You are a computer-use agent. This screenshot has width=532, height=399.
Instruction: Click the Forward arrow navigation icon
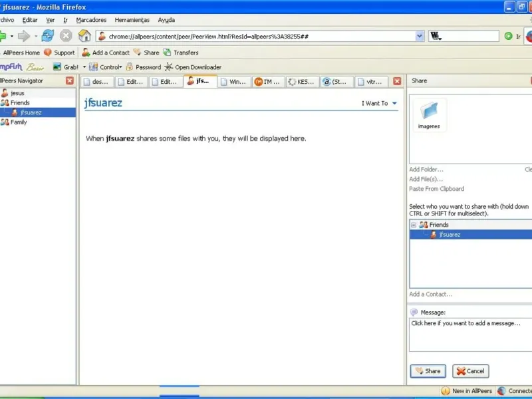(x=24, y=36)
